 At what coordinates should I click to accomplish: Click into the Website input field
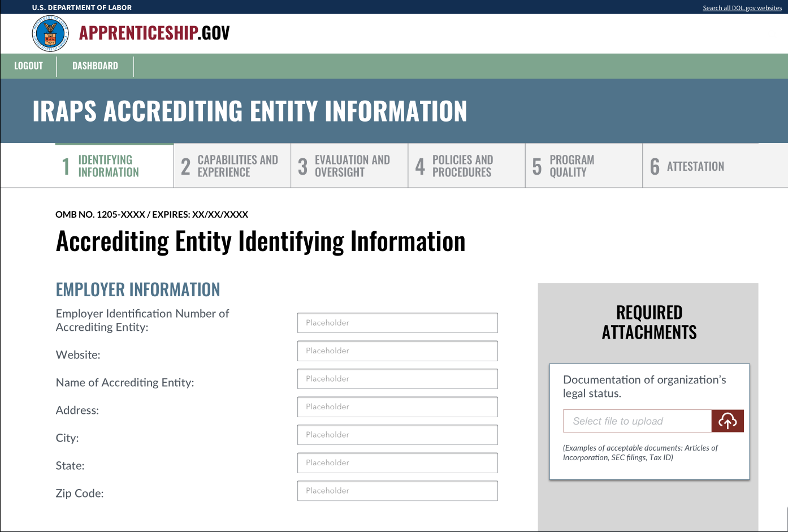pyautogui.click(x=397, y=351)
